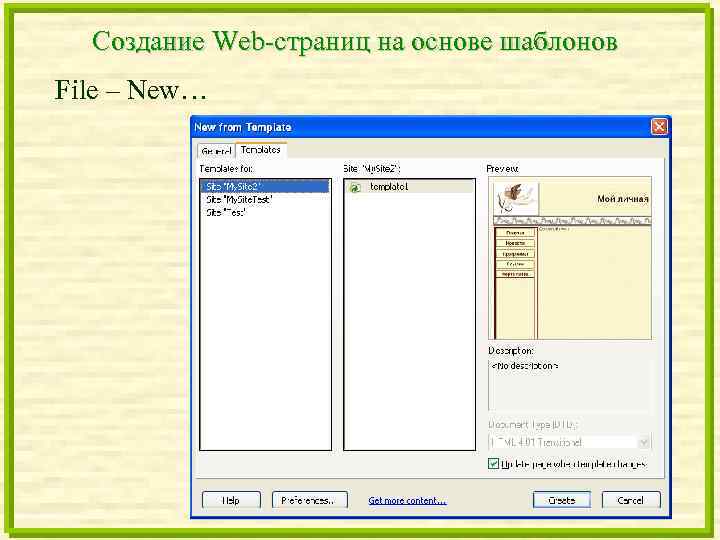Screen dimensions: 720x540
Task: Select template1 in site templates list
Action: [409, 187]
